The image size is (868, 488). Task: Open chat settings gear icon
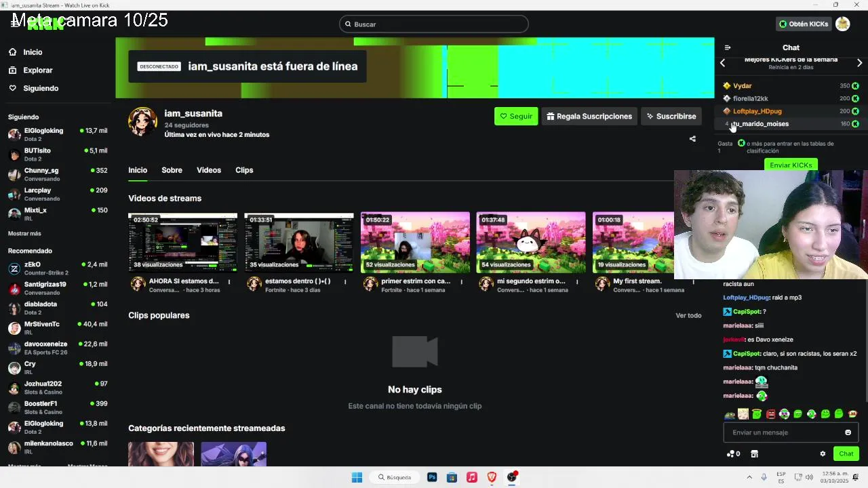(823, 454)
